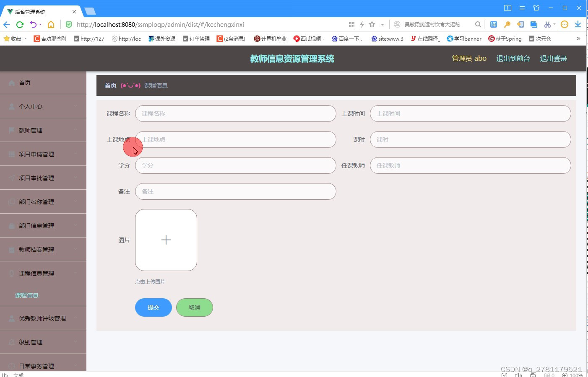Viewport: 588px width, 377px height.
Task: Close the 后台管理系统 tab
Action: pos(74,12)
